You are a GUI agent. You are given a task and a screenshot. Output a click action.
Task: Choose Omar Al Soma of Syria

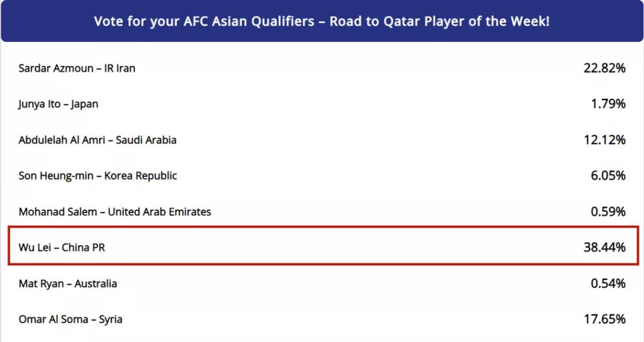70,319
